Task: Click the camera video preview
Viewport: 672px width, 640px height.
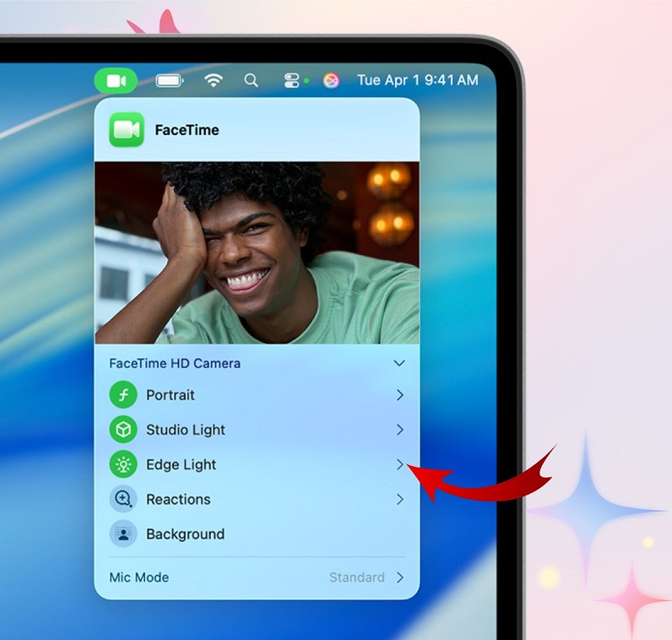Action: (257, 252)
